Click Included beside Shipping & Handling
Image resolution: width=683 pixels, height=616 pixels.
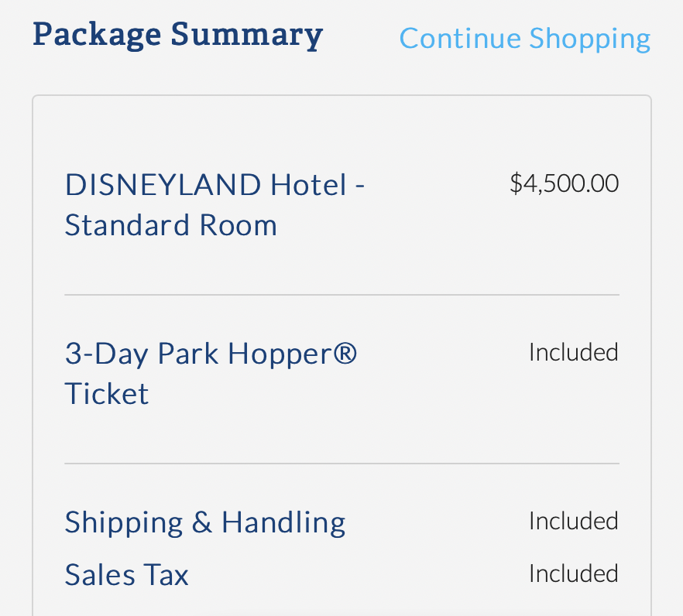coord(573,520)
